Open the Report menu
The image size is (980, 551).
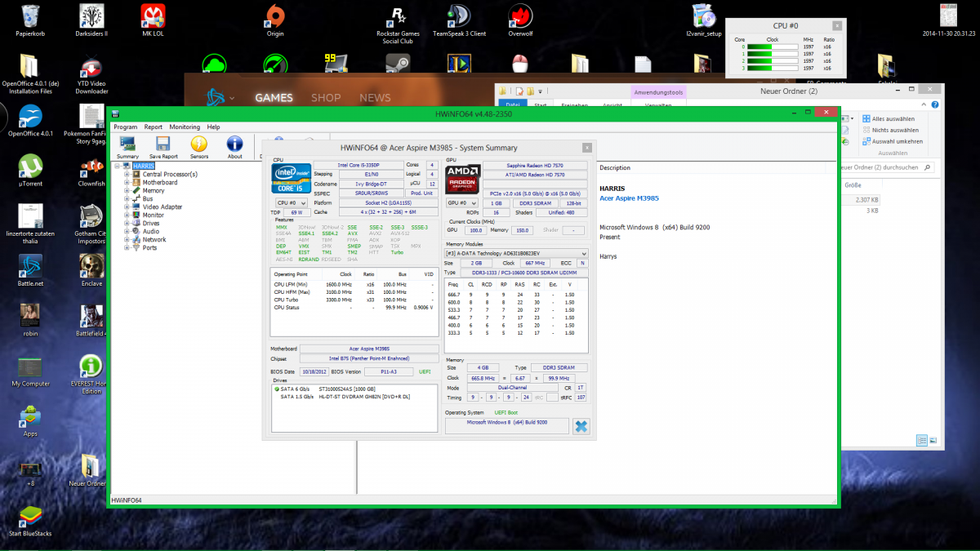click(154, 127)
